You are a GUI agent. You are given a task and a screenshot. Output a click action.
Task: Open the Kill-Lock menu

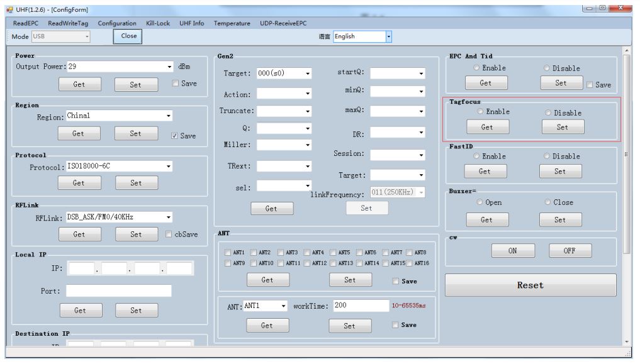click(157, 23)
